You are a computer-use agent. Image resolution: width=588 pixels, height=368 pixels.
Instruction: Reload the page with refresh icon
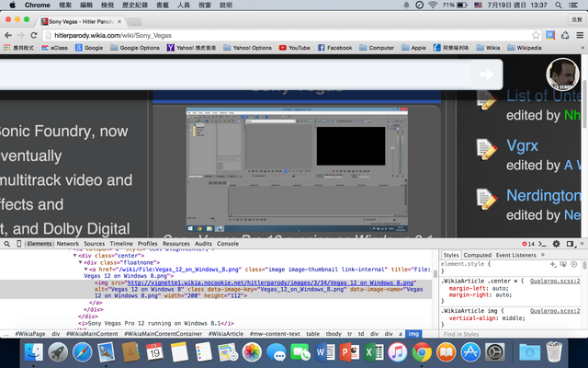tap(34, 35)
